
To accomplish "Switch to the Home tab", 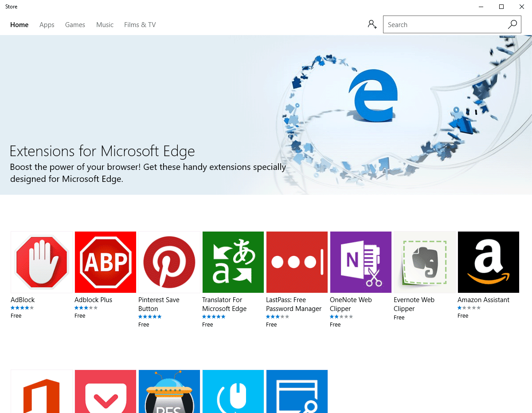I will click(x=20, y=25).
